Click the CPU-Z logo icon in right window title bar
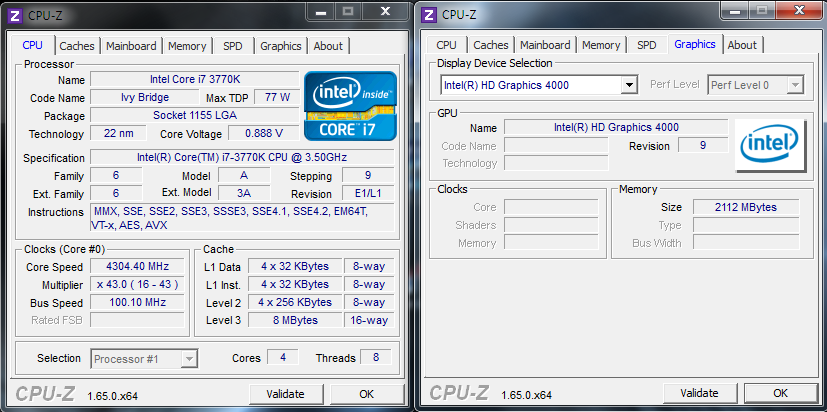 [430, 15]
